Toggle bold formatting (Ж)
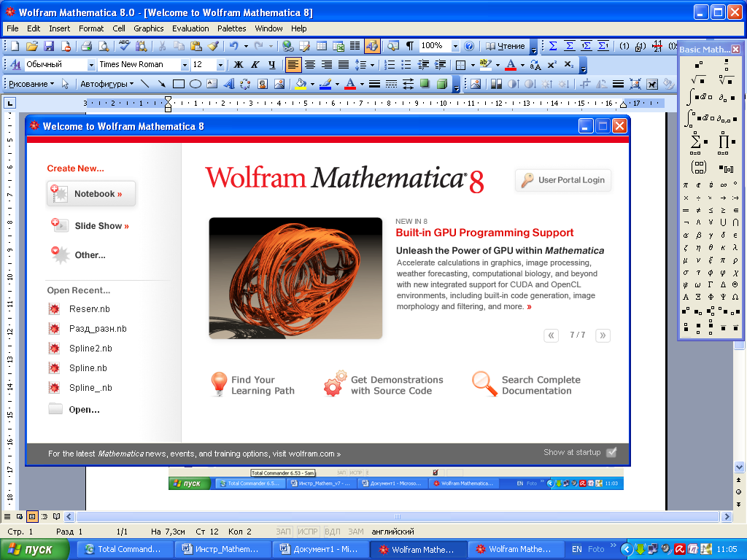Screen dimensions: 747x560 pos(239,65)
